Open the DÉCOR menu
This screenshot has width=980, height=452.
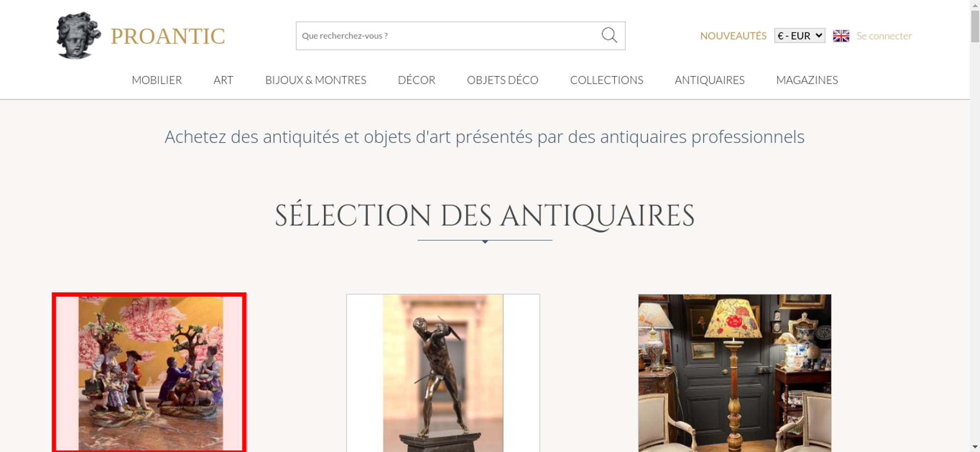click(416, 80)
